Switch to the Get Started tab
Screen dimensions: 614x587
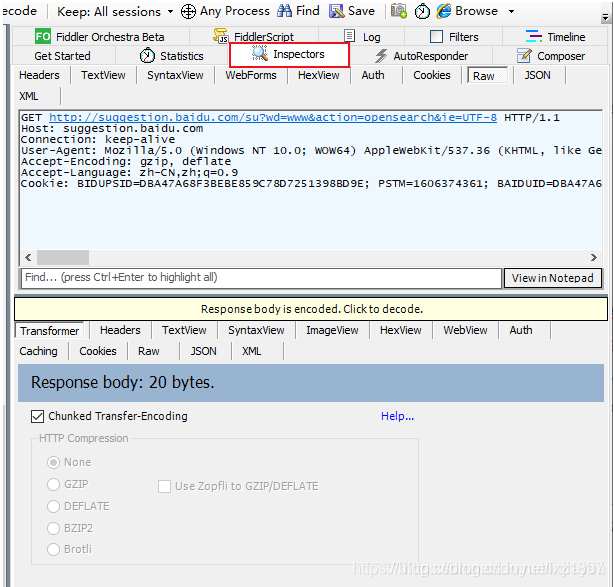62,56
